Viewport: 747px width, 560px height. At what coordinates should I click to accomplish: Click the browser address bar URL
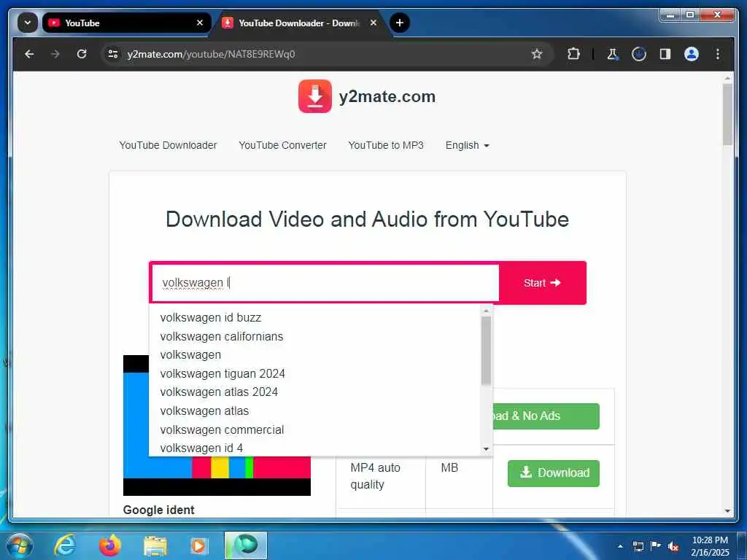point(211,54)
